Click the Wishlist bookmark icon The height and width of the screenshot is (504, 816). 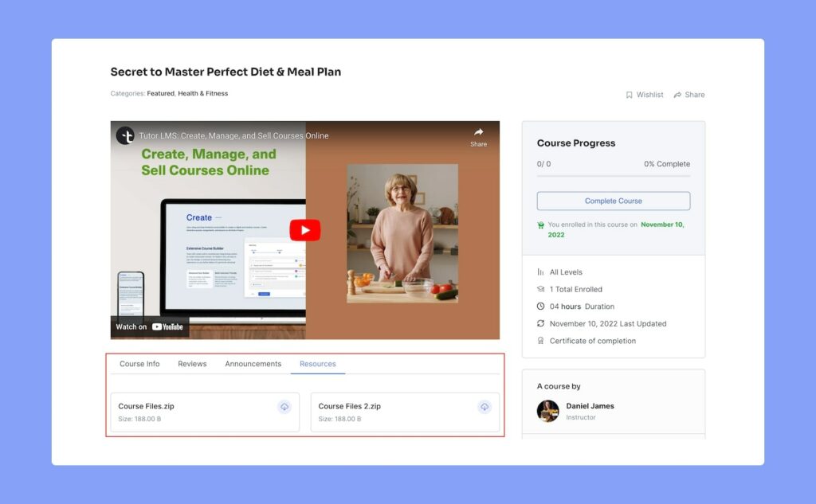click(x=629, y=95)
